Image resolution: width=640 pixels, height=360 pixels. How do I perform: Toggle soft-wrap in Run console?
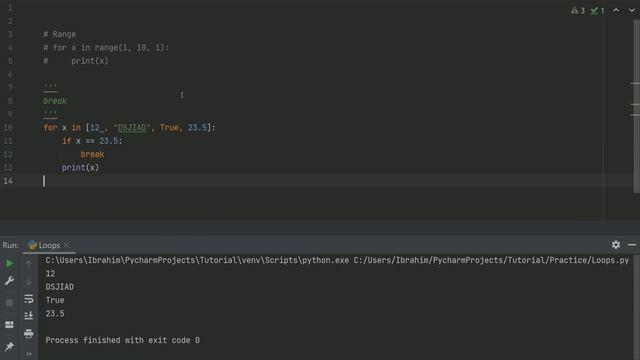(x=29, y=299)
